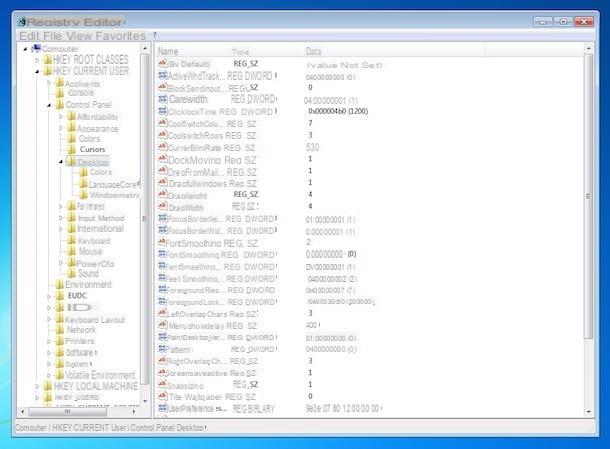Select the ScreenSaveActive value name
The image size is (610, 449).
pos(196,373)
